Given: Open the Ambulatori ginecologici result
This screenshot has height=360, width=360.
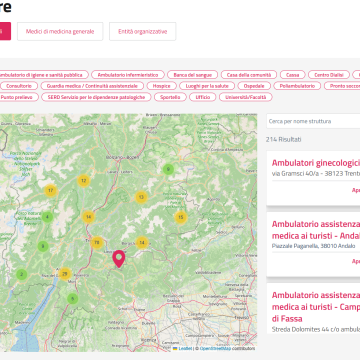Looking at the screenshot, I should 316,163.
